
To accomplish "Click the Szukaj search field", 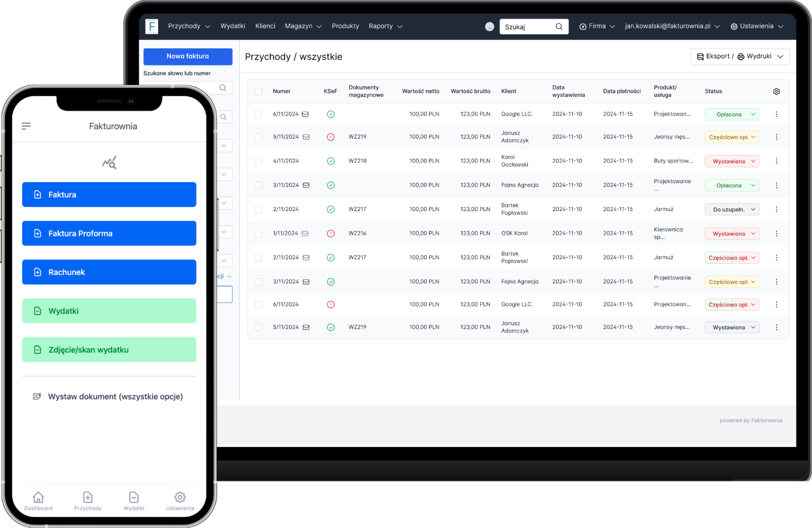I will pos(534,27).
